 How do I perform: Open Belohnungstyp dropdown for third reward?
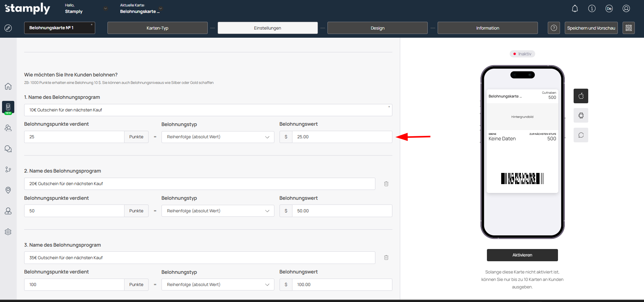(218, 285)
